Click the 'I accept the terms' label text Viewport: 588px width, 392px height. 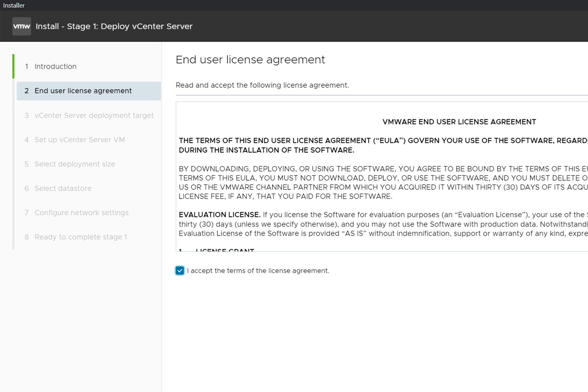pyautogui.click(x=258, y=271)
